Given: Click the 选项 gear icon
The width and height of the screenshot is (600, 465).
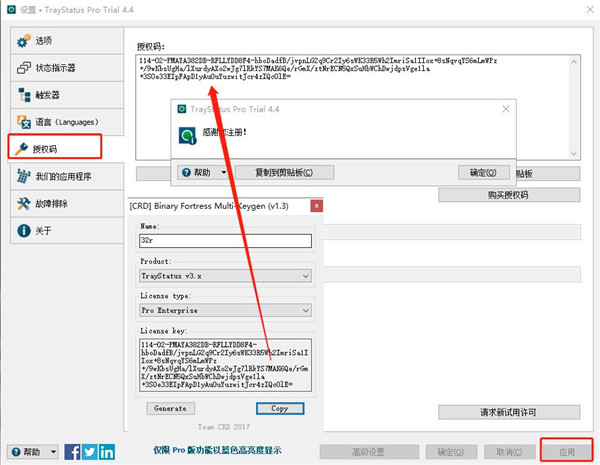Looking at the screenshot, I should coord(23,41).
